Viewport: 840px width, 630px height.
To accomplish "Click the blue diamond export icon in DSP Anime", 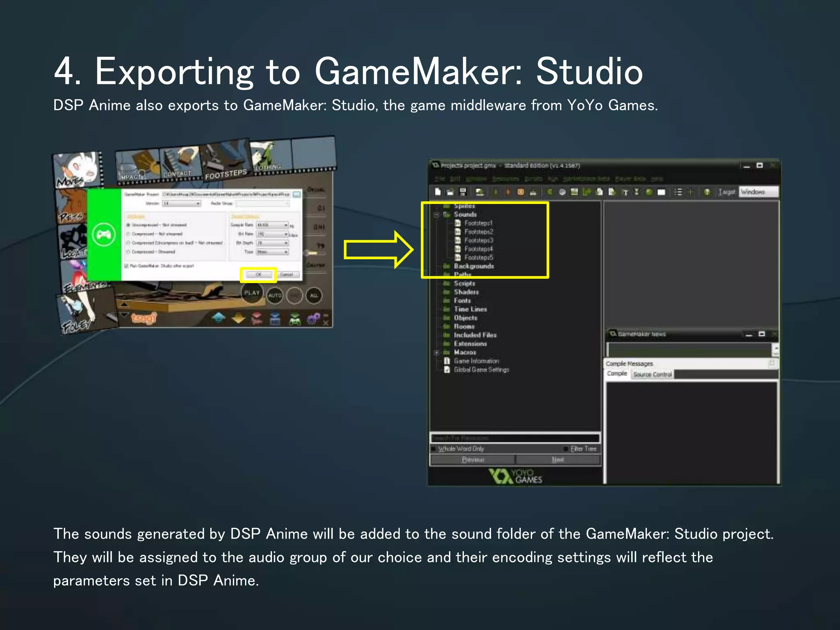I will point(219,317).
